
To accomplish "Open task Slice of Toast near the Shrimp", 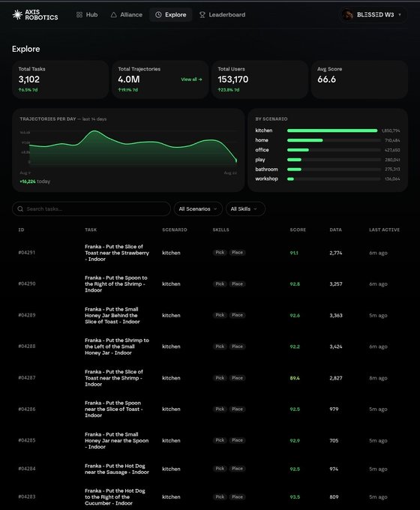I will (x=114, y=378).
